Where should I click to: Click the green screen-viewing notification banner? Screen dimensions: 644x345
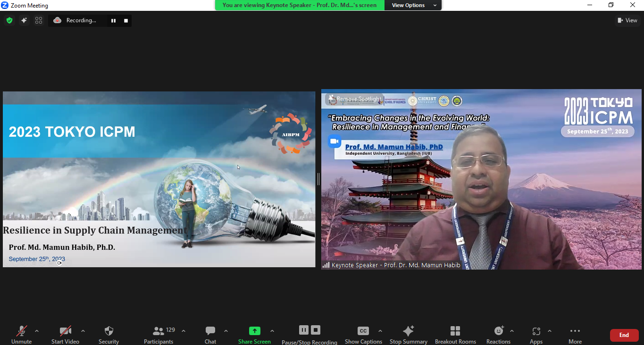click(x=300, y=5)
